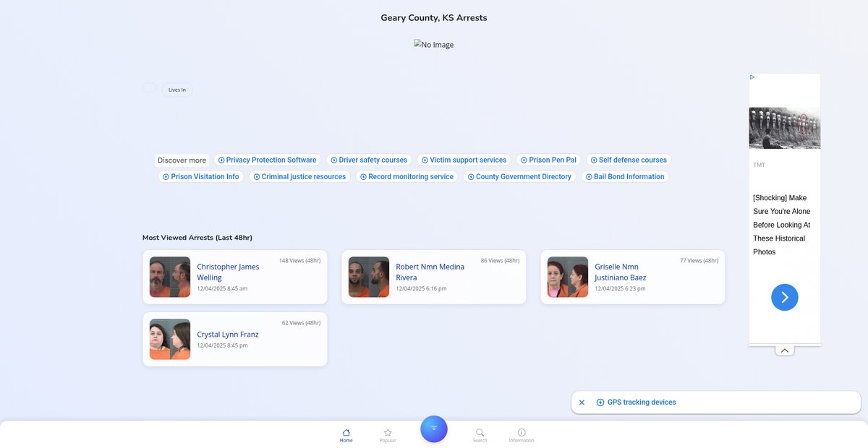Click the Popular star icon
This screenshot has height=448, width=868.
[x=388, y=432]
